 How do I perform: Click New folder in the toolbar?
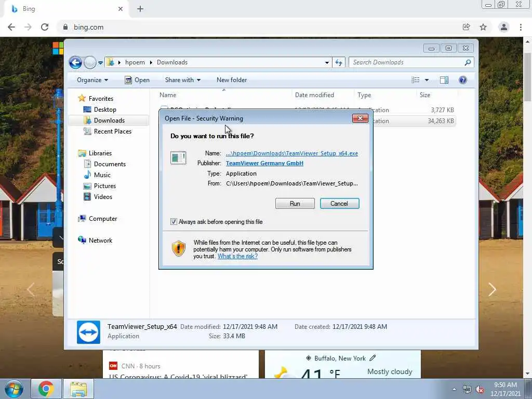click(232, 80)
